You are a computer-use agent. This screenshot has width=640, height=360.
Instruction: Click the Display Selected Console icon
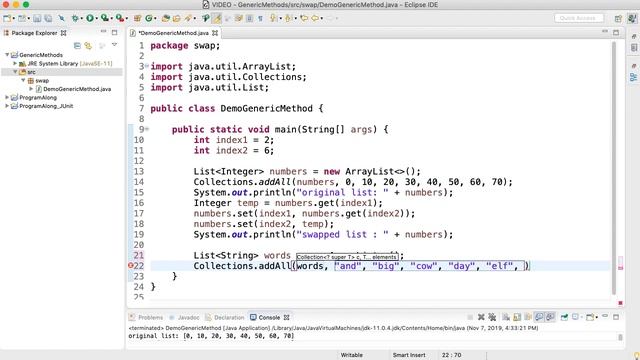[576, 317]
